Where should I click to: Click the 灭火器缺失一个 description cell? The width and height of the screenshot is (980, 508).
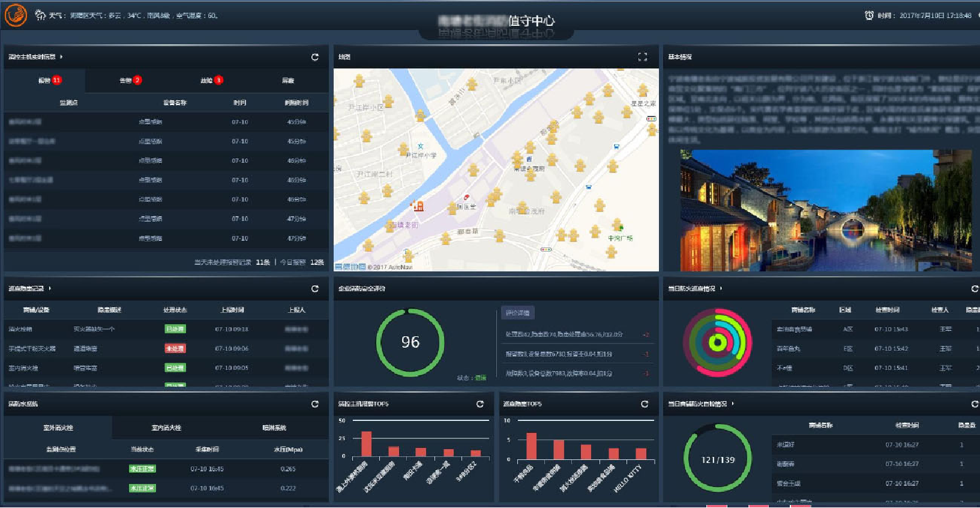pyautogui.click(x=94, y=329)
